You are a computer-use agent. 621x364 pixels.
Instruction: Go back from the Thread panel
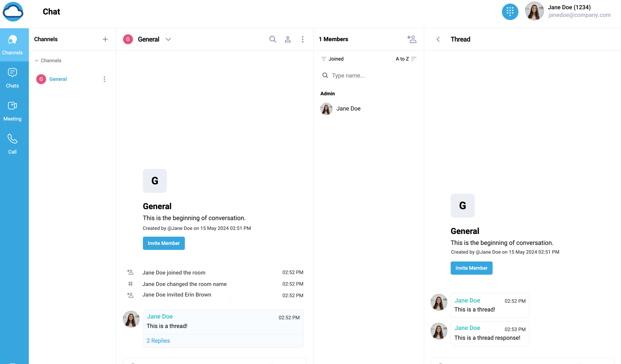point(438,39)
